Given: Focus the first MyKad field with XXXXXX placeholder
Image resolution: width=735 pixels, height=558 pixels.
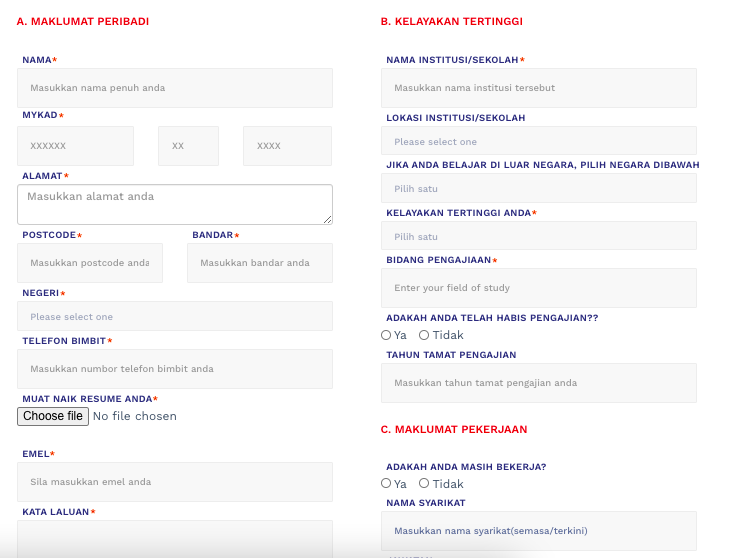Looking at the screenshot, I should 75,146.
